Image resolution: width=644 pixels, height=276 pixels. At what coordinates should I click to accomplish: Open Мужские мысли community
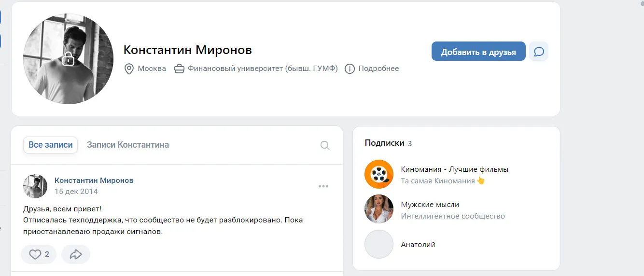(x=430, y=205)
